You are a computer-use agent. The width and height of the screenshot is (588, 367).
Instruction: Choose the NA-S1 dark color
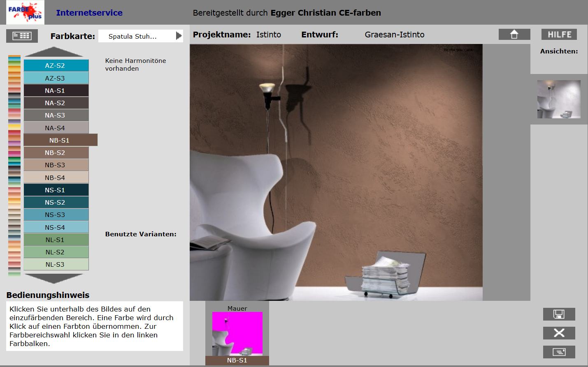tap(56, 90)
